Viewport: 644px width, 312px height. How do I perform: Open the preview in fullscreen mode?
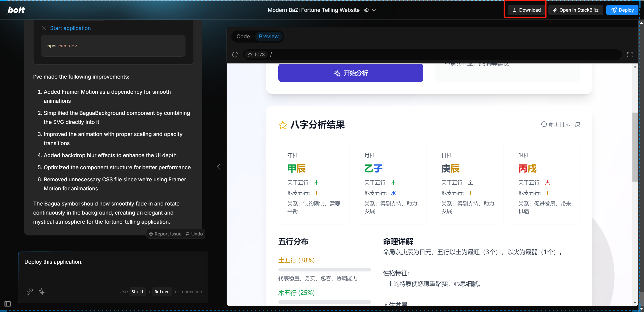tap(630, 54)
